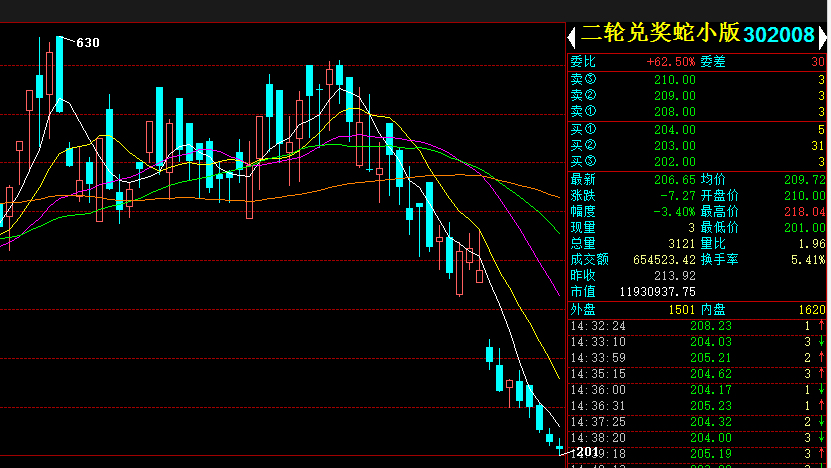This screenshot has height=468, width=831.
Task: Select the 卖② ask price 209.00
Action: click(674, 96)
